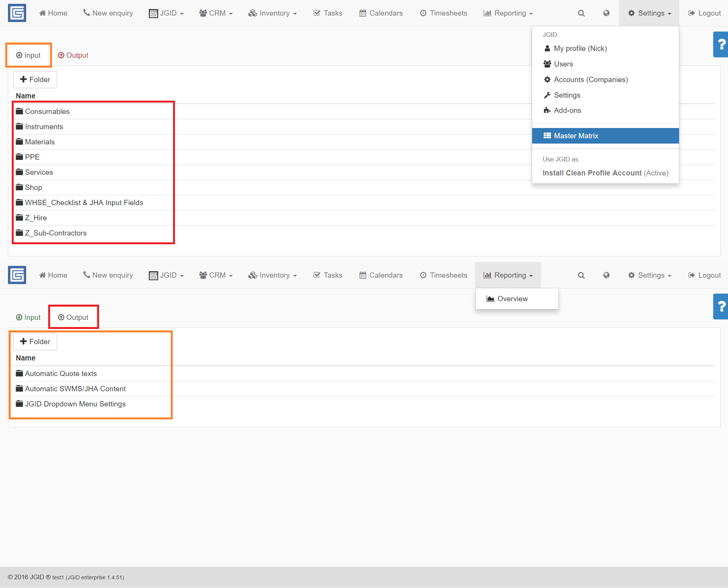Click the JGID logo in top navbar

tap(17, 13)
